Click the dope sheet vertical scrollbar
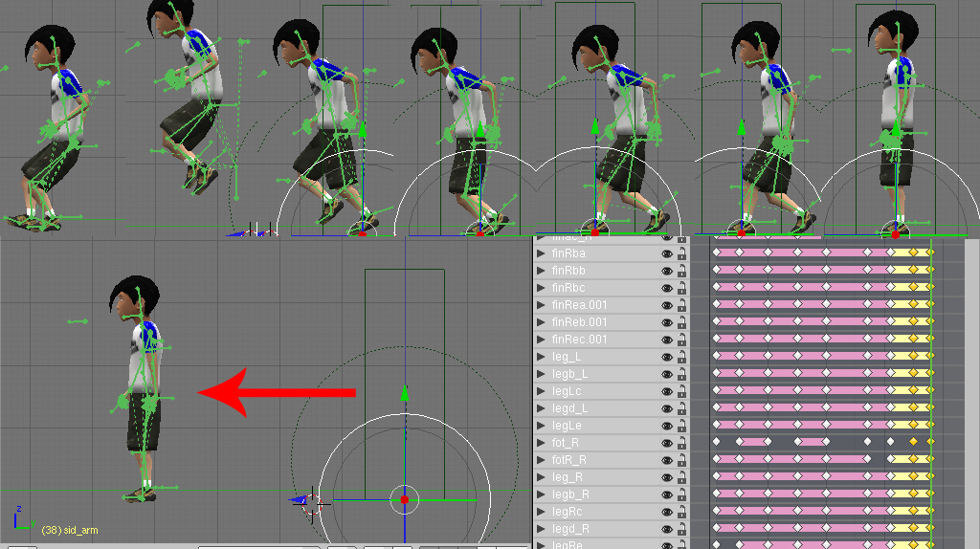Viewport: 980px width, 549px height. point(972,392)
